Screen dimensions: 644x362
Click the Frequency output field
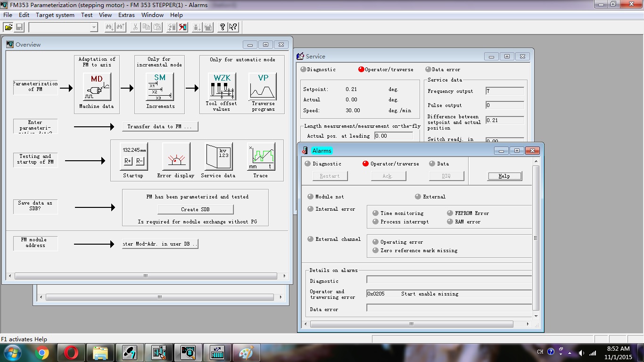pyautogui.click(x=504, y=91)
